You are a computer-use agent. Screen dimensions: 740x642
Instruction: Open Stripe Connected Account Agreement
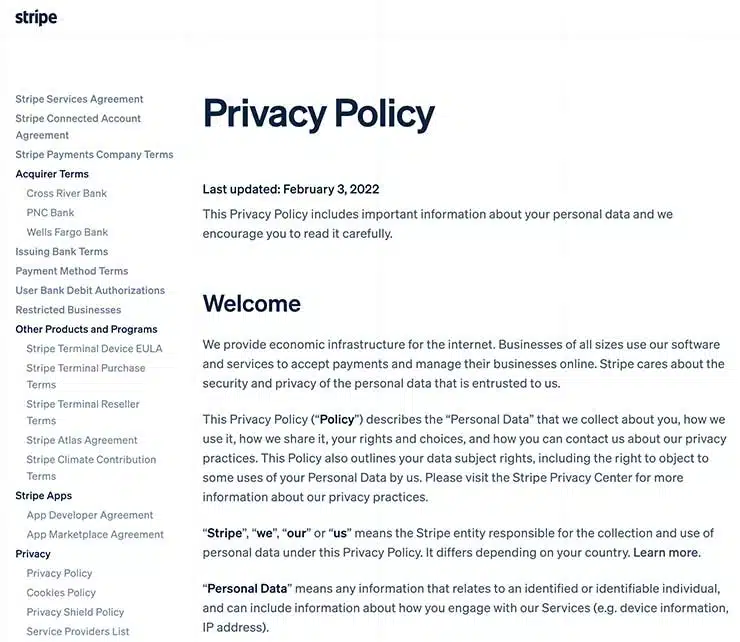pos(78,119)
